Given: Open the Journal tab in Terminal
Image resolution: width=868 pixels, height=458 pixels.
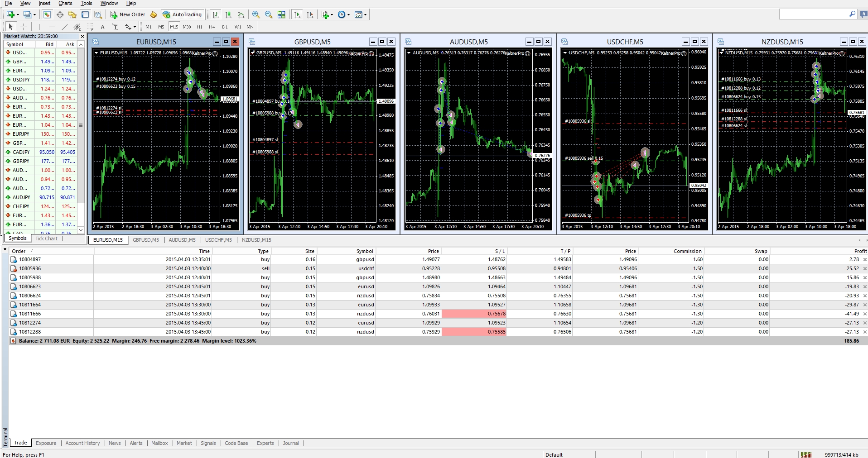Looking at the screenshot, I should click(291, 443).
